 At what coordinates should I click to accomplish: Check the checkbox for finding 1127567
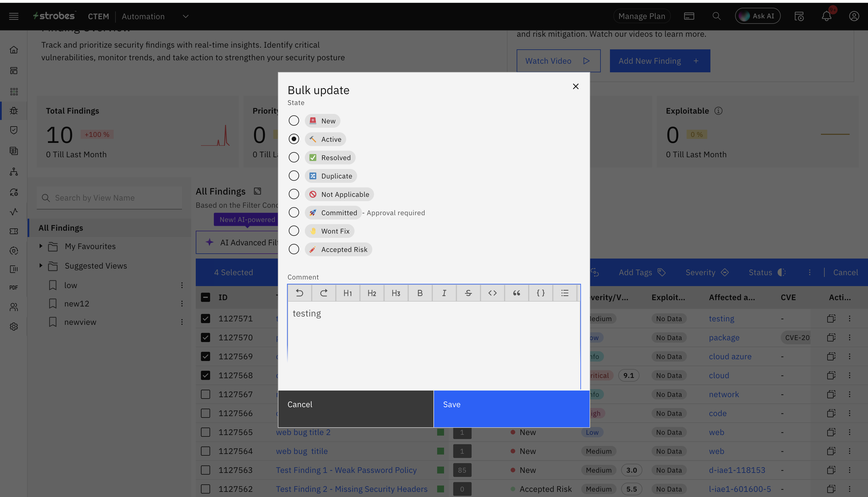(x=205, y=394)
